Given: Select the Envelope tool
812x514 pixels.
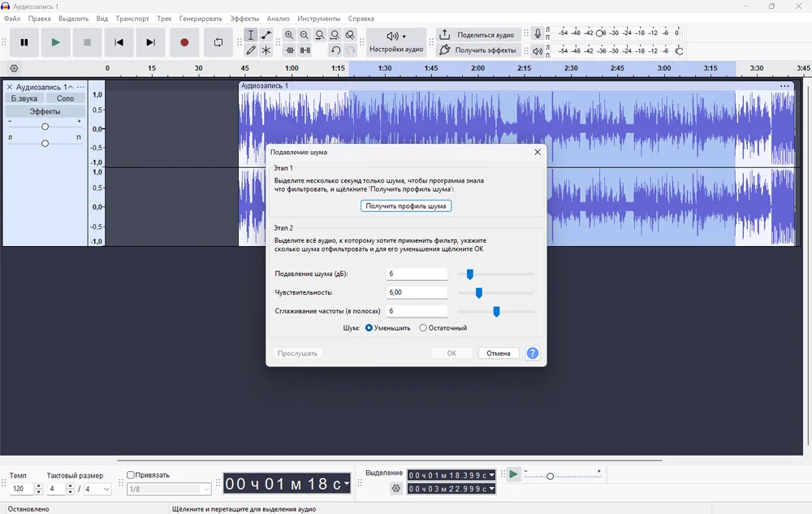Looking at the screenshot, I should (266, 35).
